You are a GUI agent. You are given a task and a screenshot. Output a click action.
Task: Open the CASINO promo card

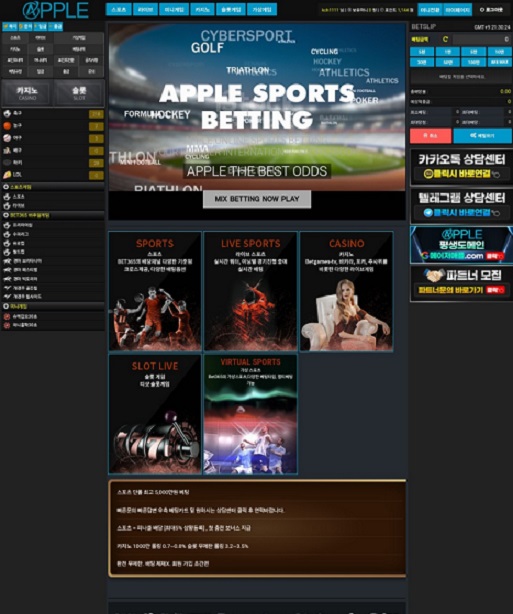(346, 291)
